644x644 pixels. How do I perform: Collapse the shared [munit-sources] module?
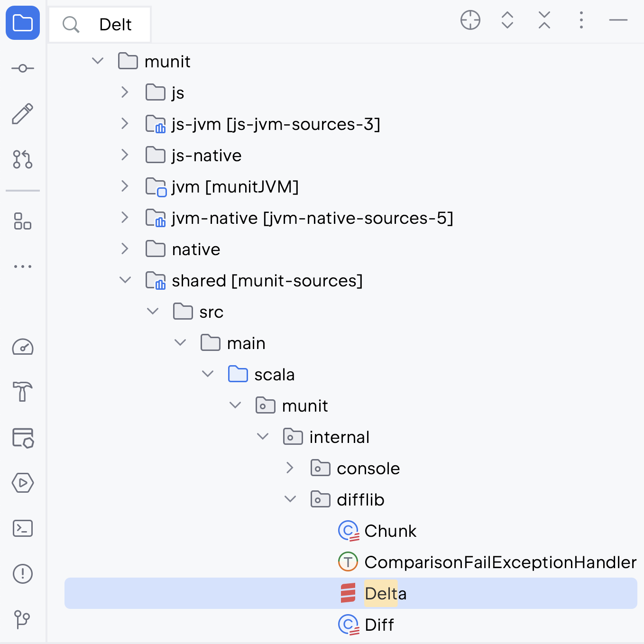[x=125, y=280]
